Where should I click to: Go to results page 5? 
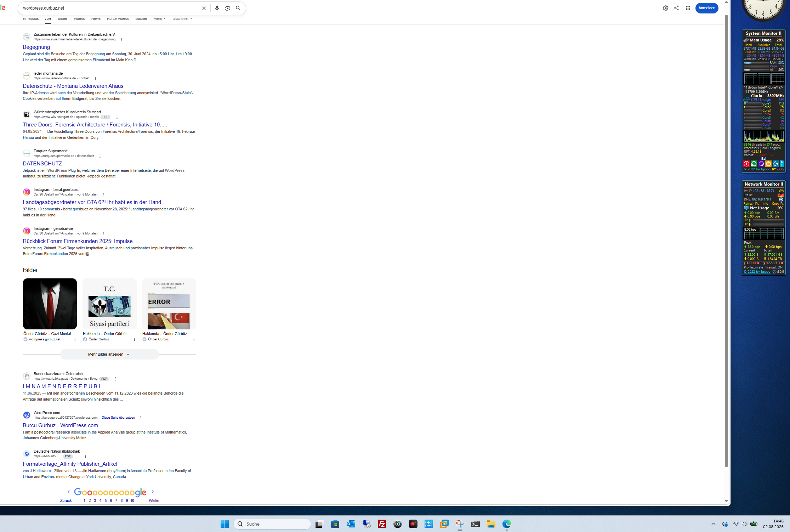tap(106, 500)
